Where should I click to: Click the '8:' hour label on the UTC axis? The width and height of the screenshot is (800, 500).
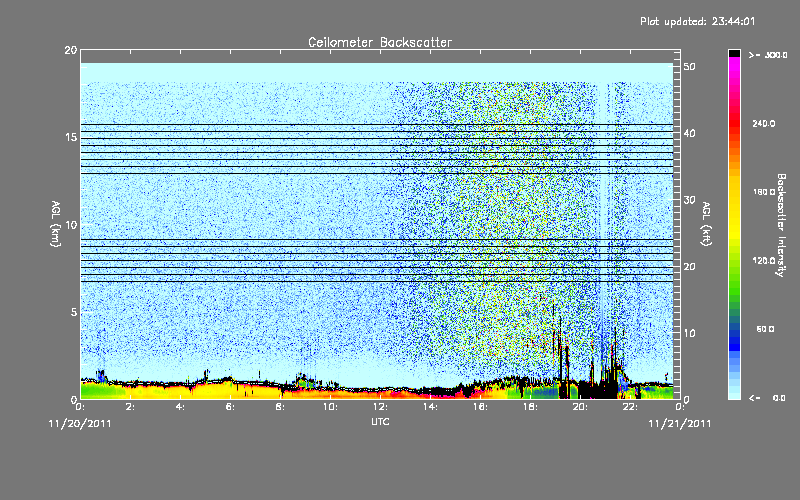(x=280, y=407)
